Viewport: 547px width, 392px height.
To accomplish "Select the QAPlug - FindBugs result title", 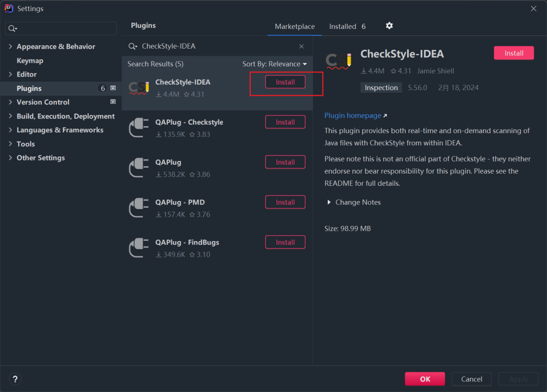I will (x=187, y=243).
